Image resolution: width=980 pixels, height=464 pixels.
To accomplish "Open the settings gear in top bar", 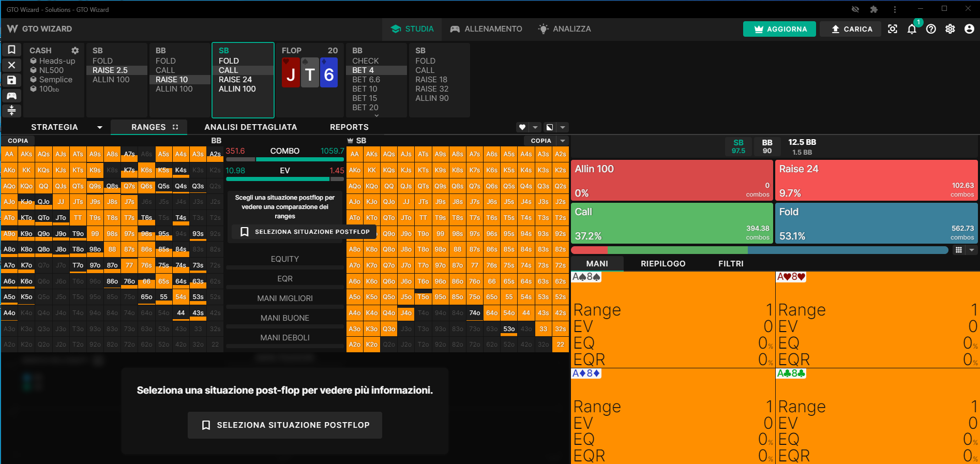I will pyautogui.click(x=950, y=29).
